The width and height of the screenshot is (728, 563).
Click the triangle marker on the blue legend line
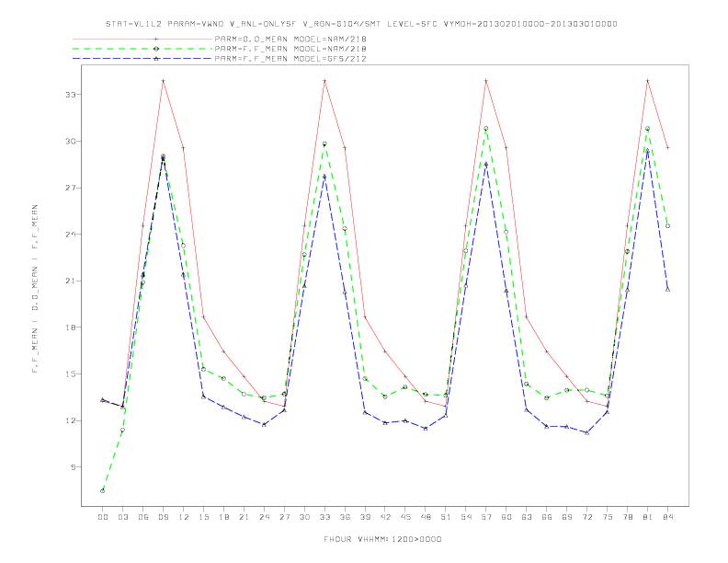(x=156, y=59)
